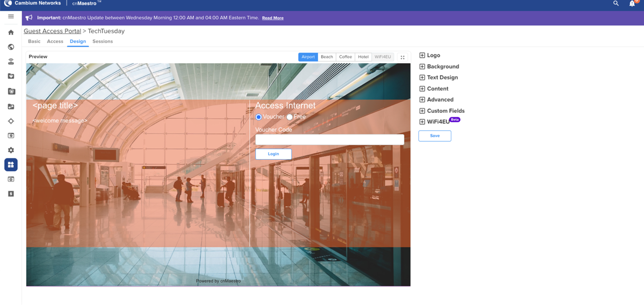Image resolution: width=644 pixels, height=305 pixels.
Task: Click the search magnifier icon
Action: click(616, 3)
